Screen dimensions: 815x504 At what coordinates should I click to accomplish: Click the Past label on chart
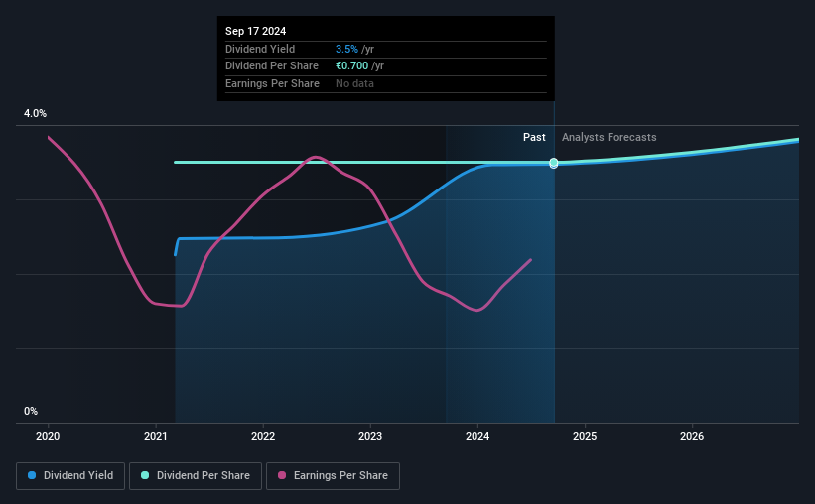(534, 137)
